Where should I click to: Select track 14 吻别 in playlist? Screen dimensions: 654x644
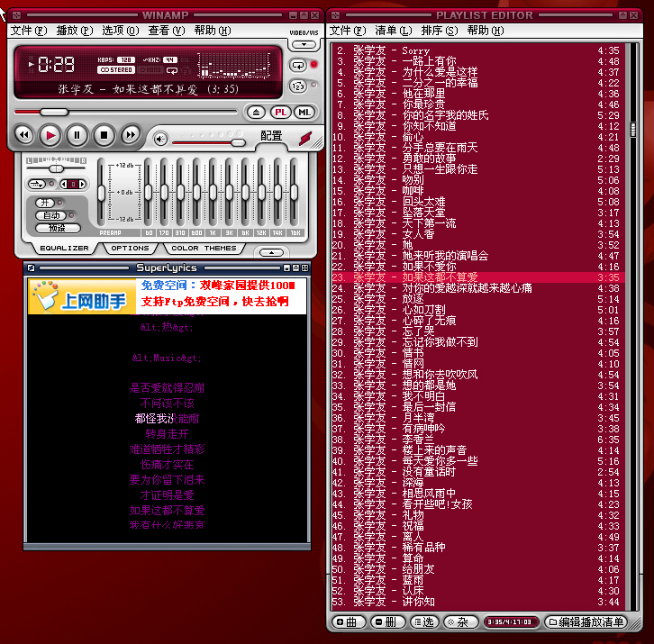[x=477, y=180]
